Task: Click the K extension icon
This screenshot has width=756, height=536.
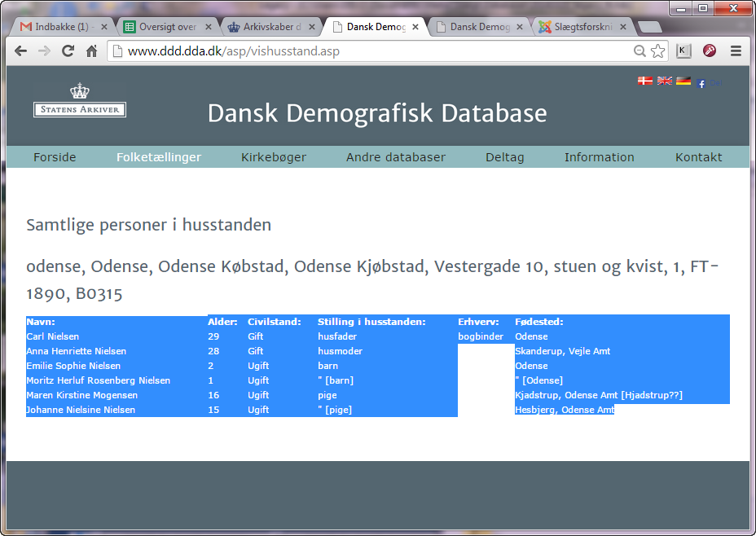Action: pyautogui.click(x=683, y=51)
